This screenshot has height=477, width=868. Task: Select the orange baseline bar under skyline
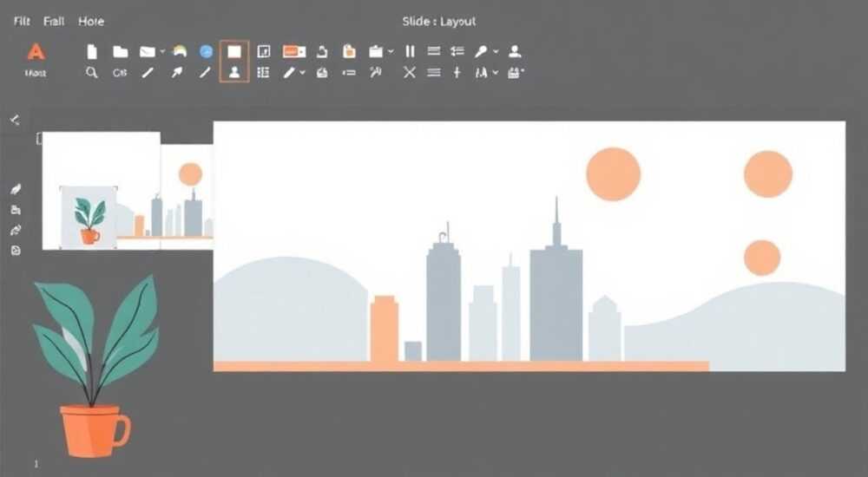point(461,366)
